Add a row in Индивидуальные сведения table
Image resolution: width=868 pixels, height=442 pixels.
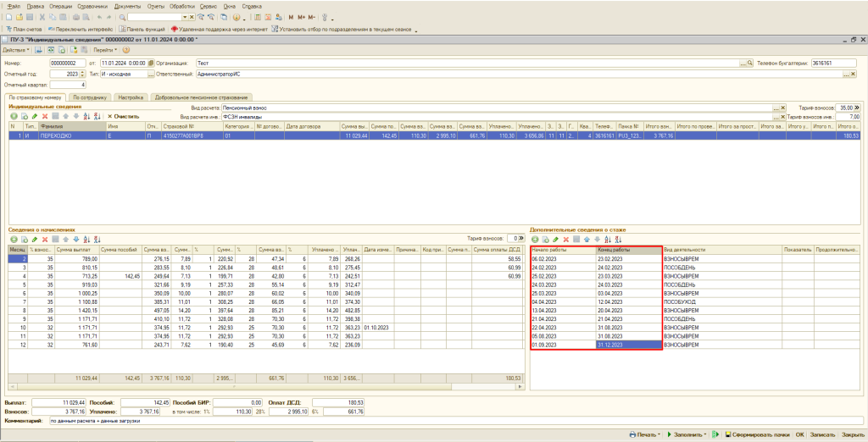coord(14,116)
